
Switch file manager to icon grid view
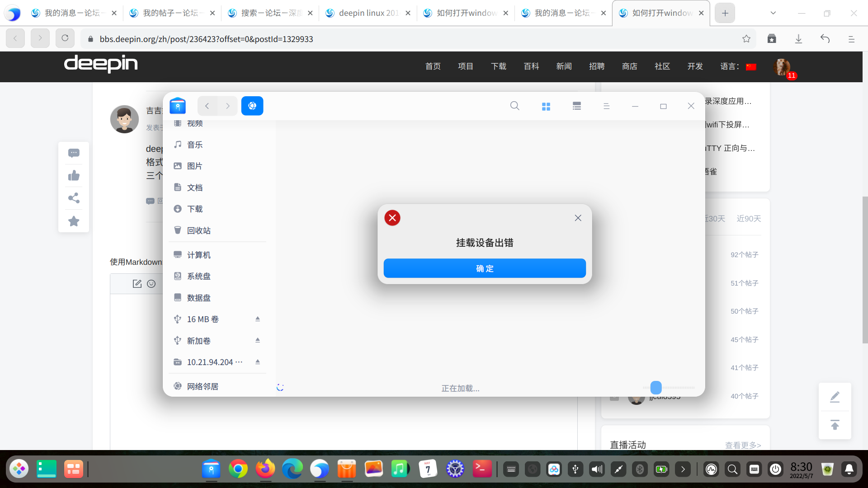click(546, 106)
